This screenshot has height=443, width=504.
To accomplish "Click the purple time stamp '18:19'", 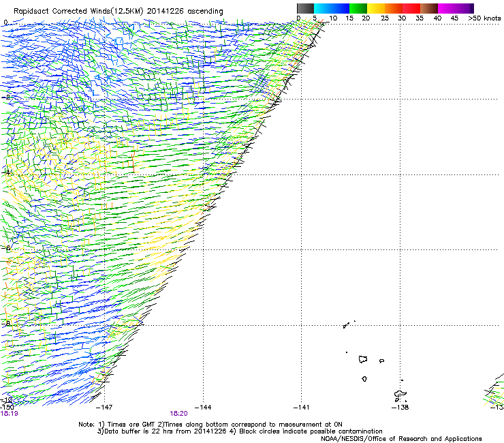I will click(x=9, y=414).
